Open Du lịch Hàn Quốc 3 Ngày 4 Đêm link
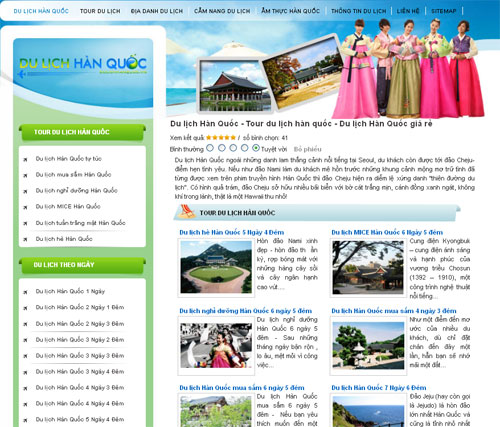500x427 pixels. point(80,371)
